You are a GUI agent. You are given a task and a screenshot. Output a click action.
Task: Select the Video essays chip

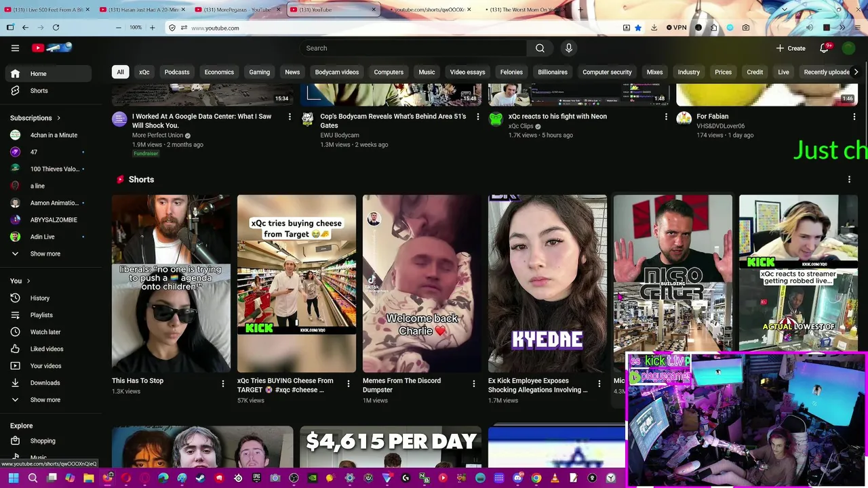point(467,72)
